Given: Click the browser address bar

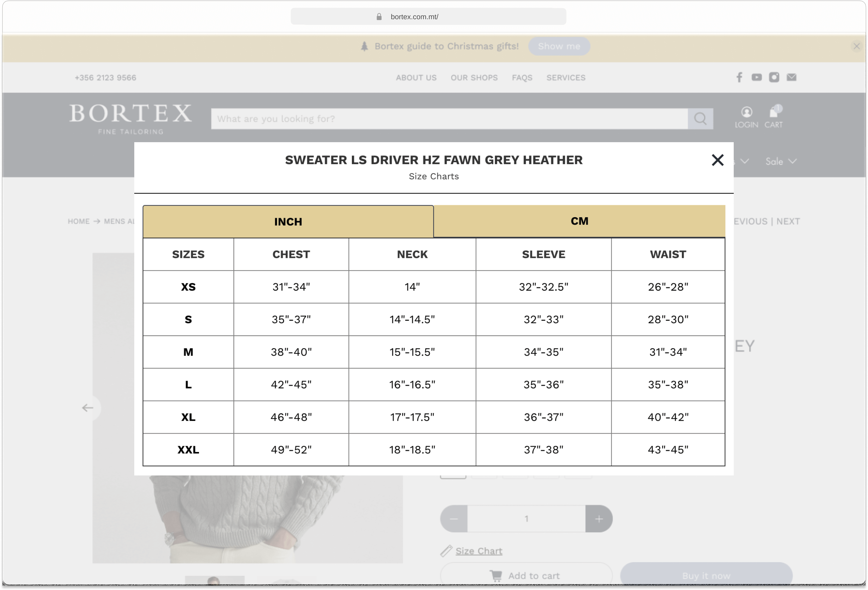Looking at the screenshot, I should click(428, 16).
